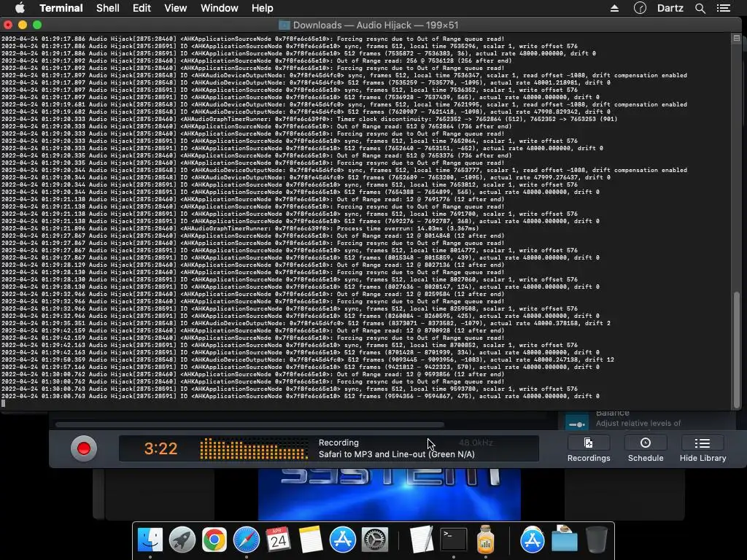Open the Schedule tab in Audio Hijack
The image size is (747, 560).
(x=646, y=449)
